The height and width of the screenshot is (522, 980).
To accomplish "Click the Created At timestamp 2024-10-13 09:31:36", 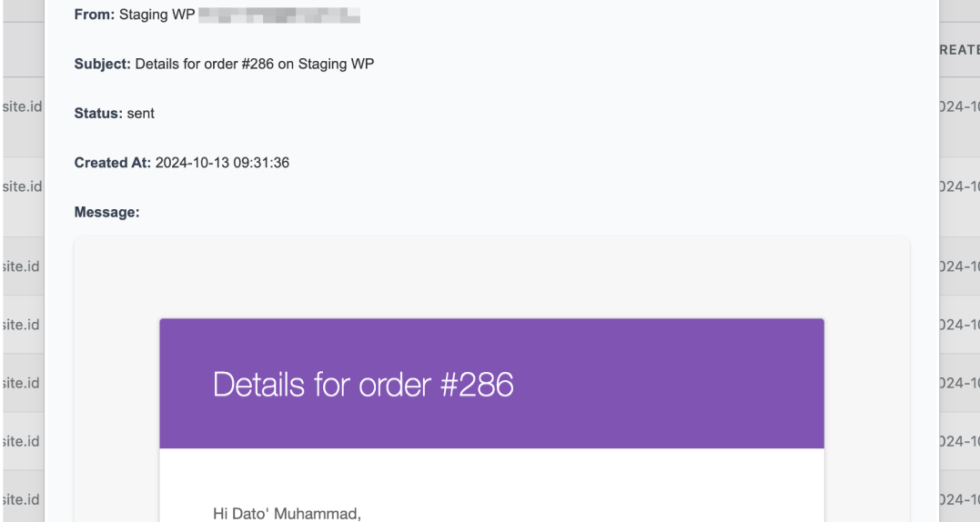I will tap(222, 163).
